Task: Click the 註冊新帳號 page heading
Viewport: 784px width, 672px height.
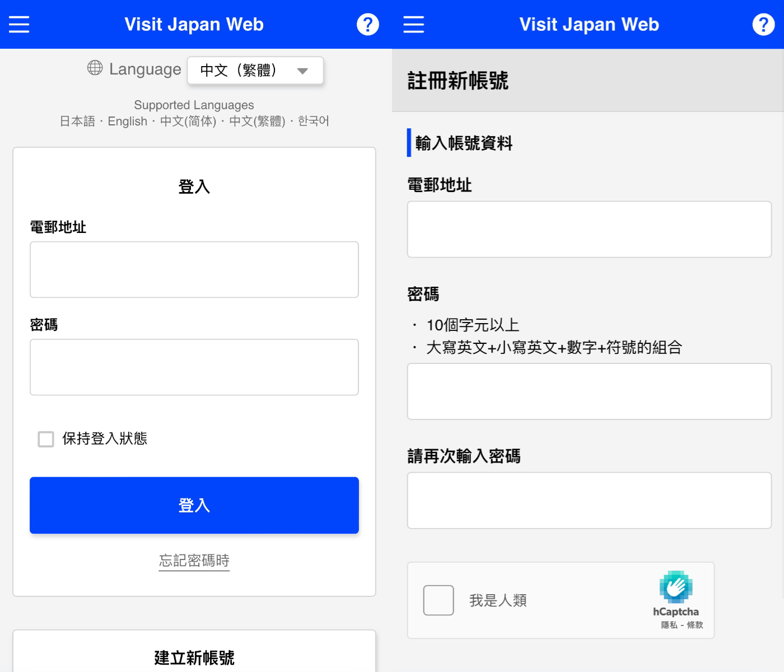Action: point(458,81)
